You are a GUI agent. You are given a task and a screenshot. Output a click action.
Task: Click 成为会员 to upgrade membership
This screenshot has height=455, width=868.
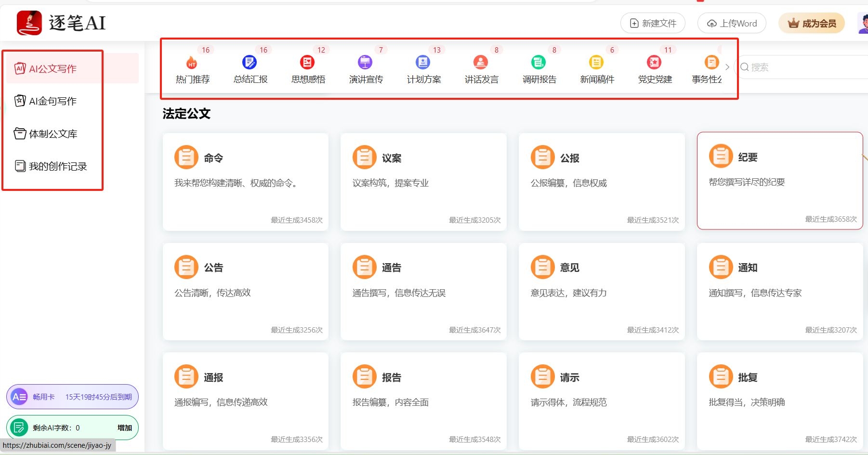811,23
